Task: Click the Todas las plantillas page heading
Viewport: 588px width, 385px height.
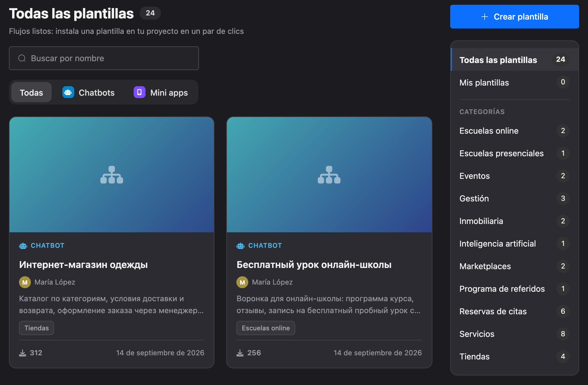Action: pos(71,14)
